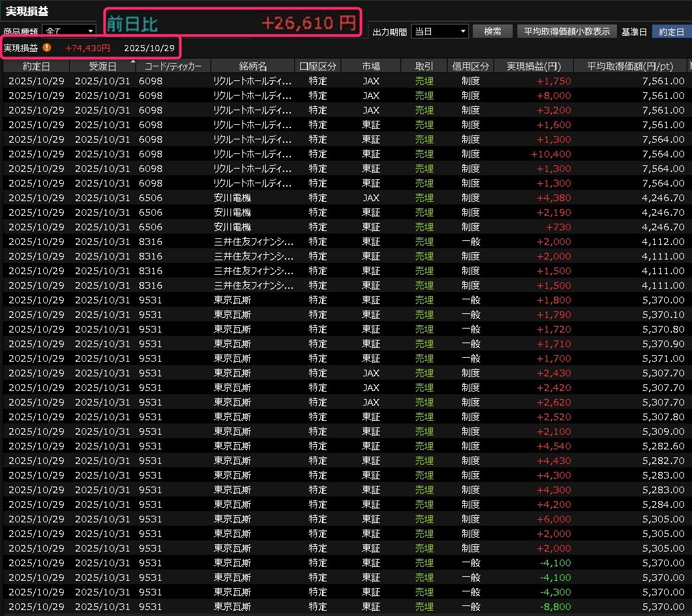Click the 前日比 +26,610 円 display
The height and width of the screenshot is (616, 692).
[232, 23]
